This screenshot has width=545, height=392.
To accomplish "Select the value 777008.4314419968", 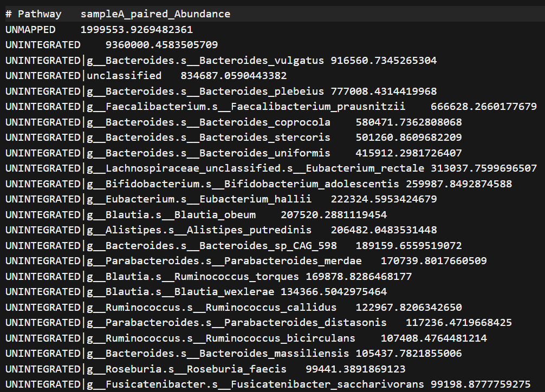I will click(x=384, y=92).
